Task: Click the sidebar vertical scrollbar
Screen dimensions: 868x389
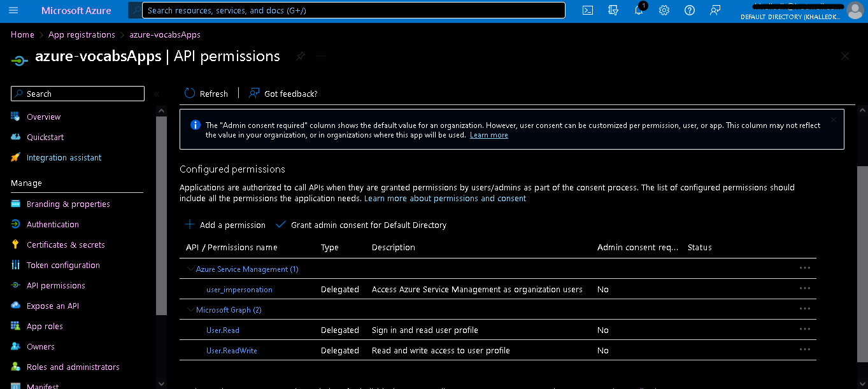Action: pyautogui.click(x=161, y=215)
